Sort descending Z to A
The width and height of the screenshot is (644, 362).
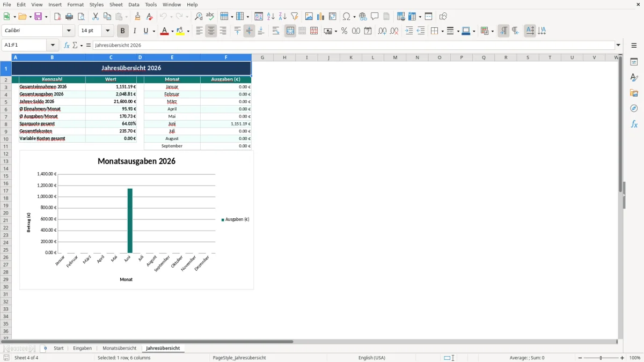[x=283, y=17]
